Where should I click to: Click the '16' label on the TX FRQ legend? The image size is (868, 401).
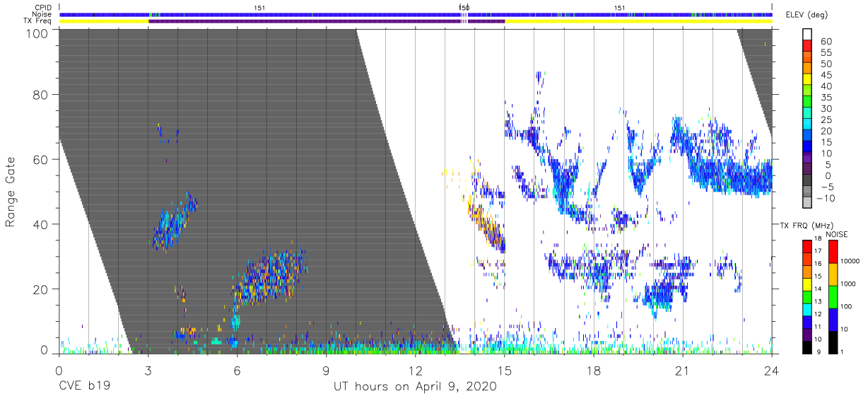pos(816,264)
